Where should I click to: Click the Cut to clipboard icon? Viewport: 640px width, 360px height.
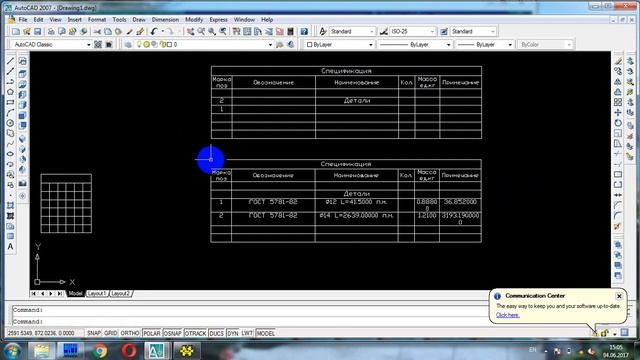coord(97,31)
